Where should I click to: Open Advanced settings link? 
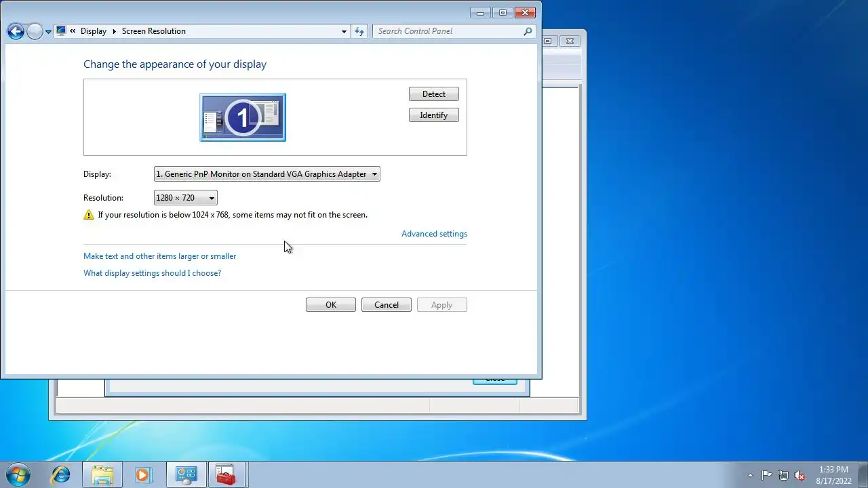tap(434, 234)
